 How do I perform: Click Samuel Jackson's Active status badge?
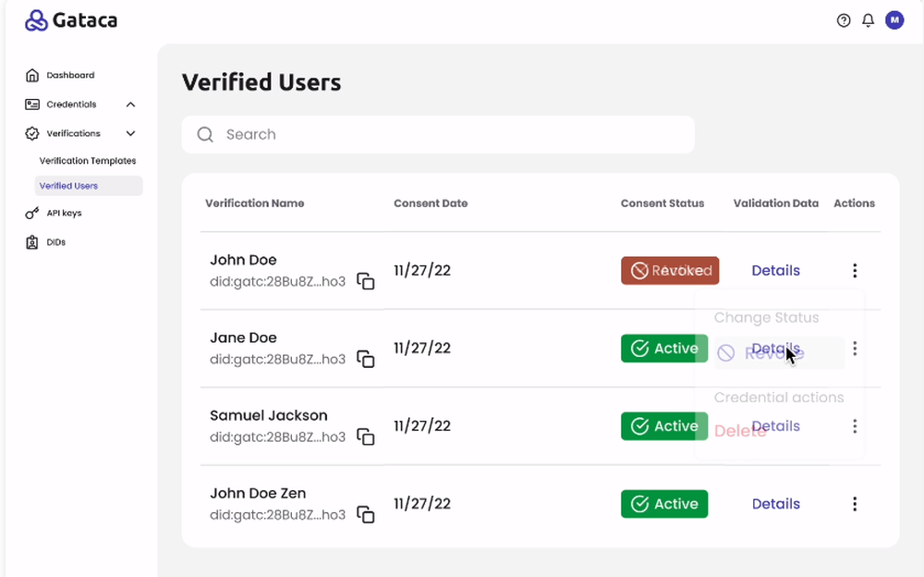[x=664, y=426]
